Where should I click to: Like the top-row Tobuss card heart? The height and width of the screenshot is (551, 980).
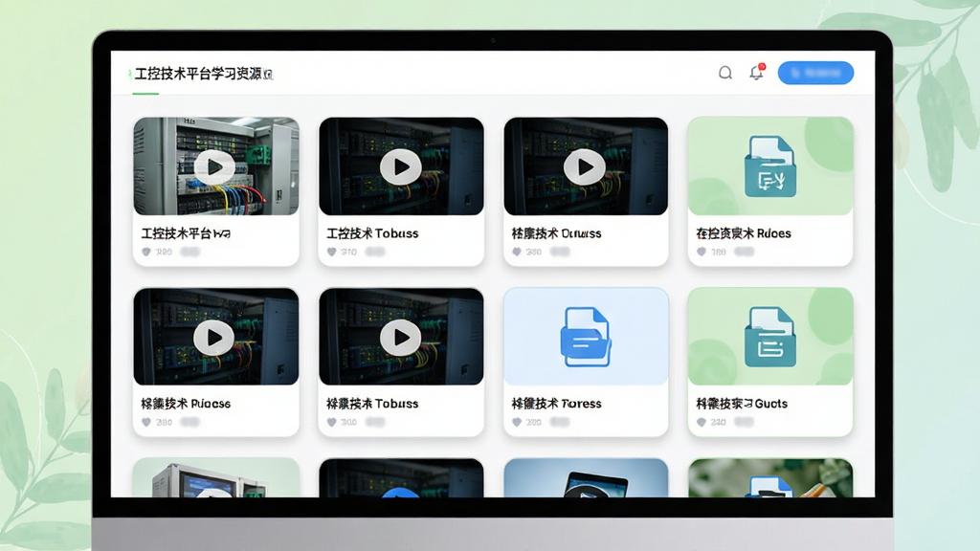click(x=332, y=252)
